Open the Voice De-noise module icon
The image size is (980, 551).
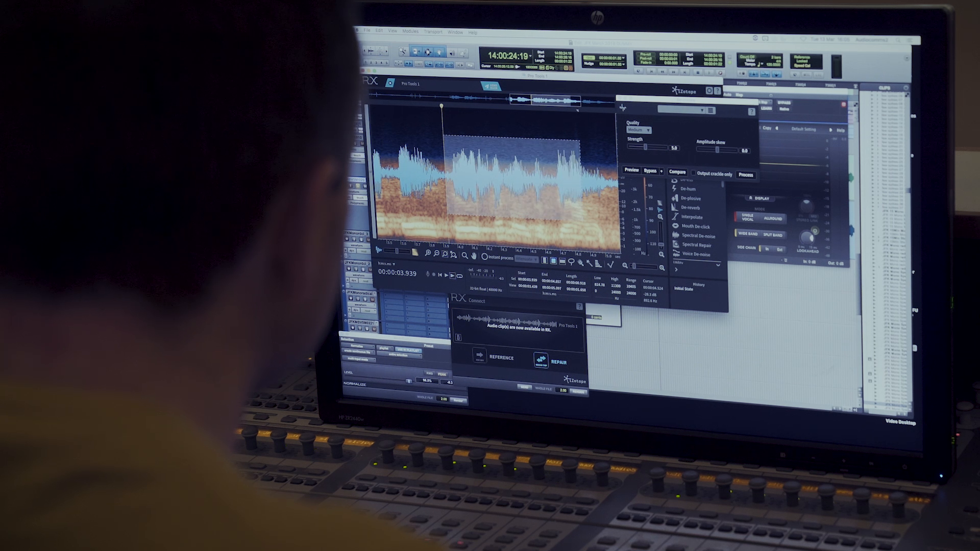coord(676,253)
